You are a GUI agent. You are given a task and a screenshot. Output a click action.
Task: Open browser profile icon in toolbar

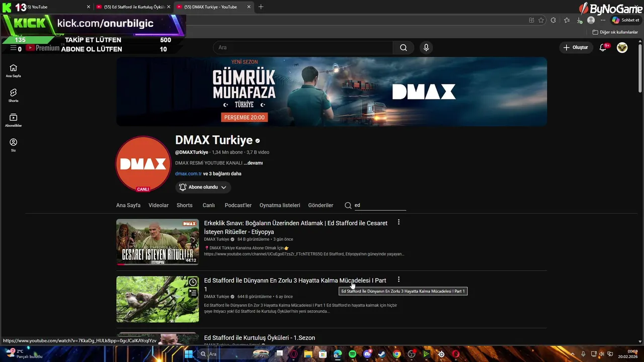coord(591,20)
